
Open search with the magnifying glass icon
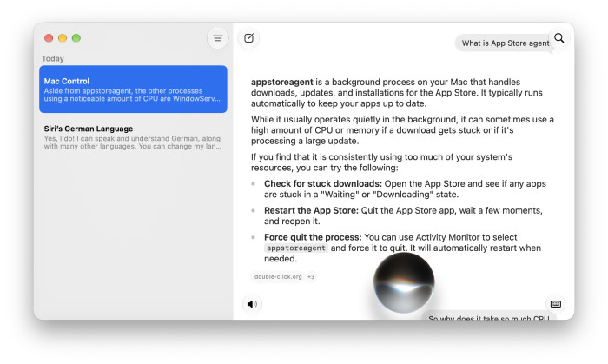(x=559, y=38)
